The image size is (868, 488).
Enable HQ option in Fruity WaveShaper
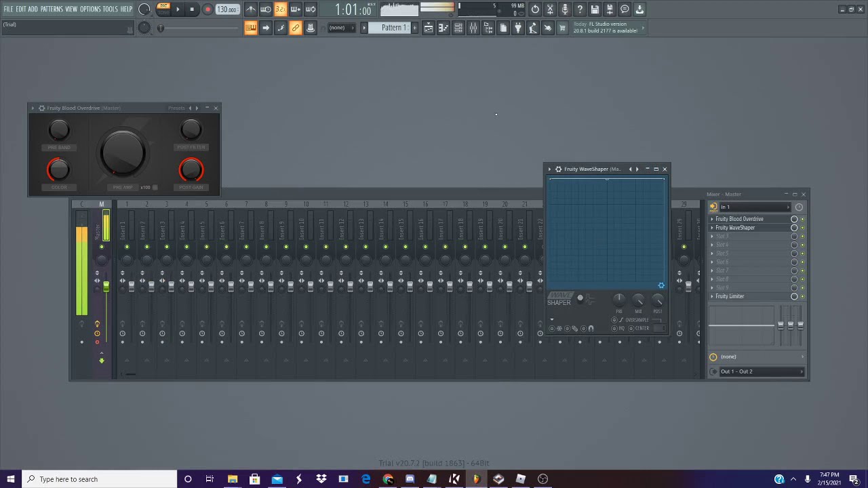pos(614,328)
